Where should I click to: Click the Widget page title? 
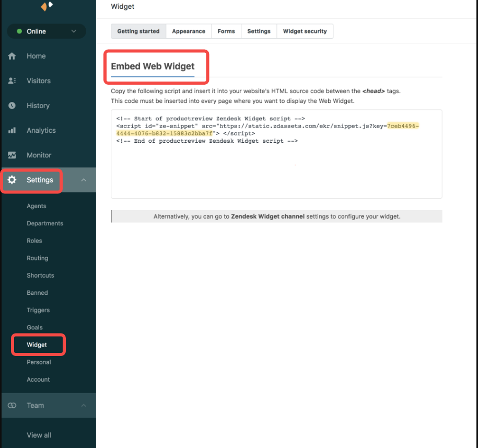pyautogui.click(x=123, y=6)
